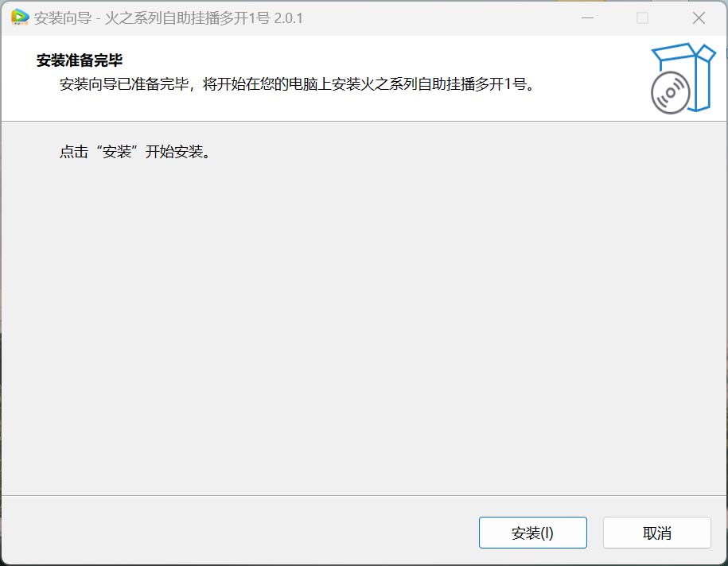Click the app logo icon in title bar

[x=20, y=17]
